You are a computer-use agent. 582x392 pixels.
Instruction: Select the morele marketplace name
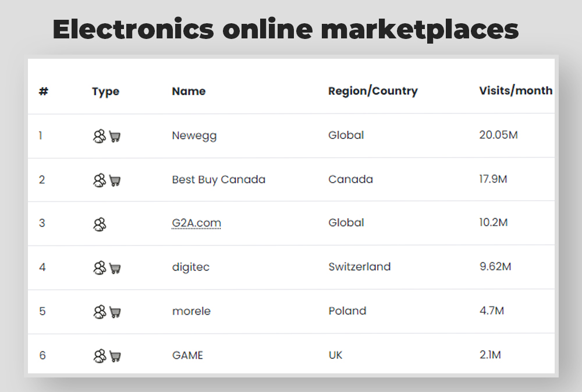(x=191, y=311)
